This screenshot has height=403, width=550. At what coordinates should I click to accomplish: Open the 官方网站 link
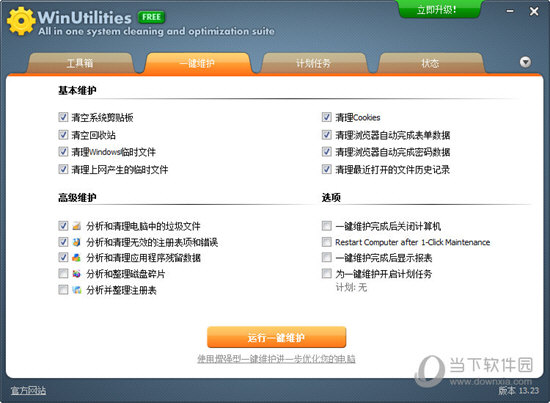(28, 390)
